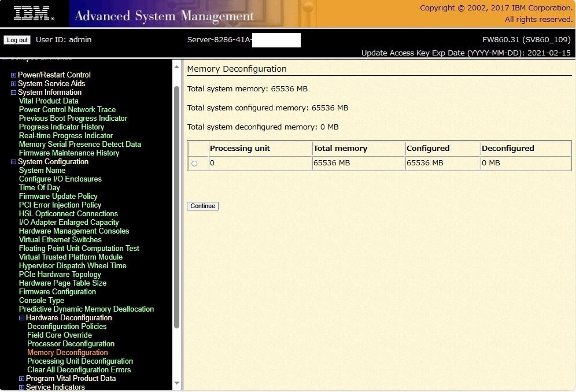Expand Program Vital Product Data node
Viewport: 576px width, 392px height.
pyautogui.click(x=21, y=379)
